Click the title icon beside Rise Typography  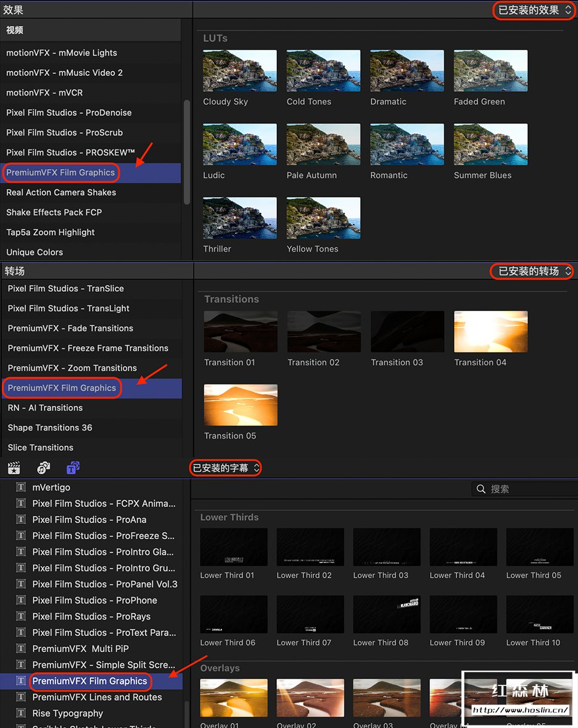pos(21,713)
